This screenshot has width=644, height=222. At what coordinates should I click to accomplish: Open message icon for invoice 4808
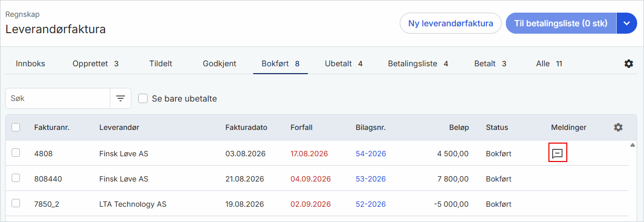click(x=558, y=154)
